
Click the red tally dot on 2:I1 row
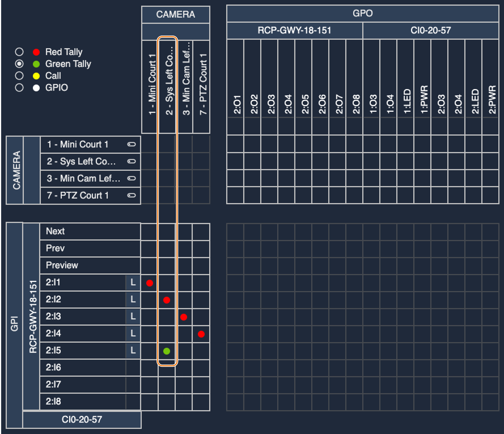tap(150, 283)
